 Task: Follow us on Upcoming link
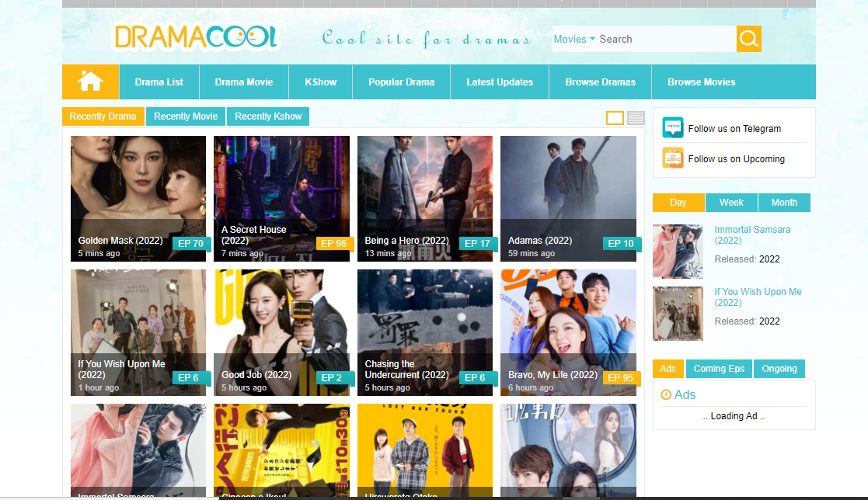[736, 158]
